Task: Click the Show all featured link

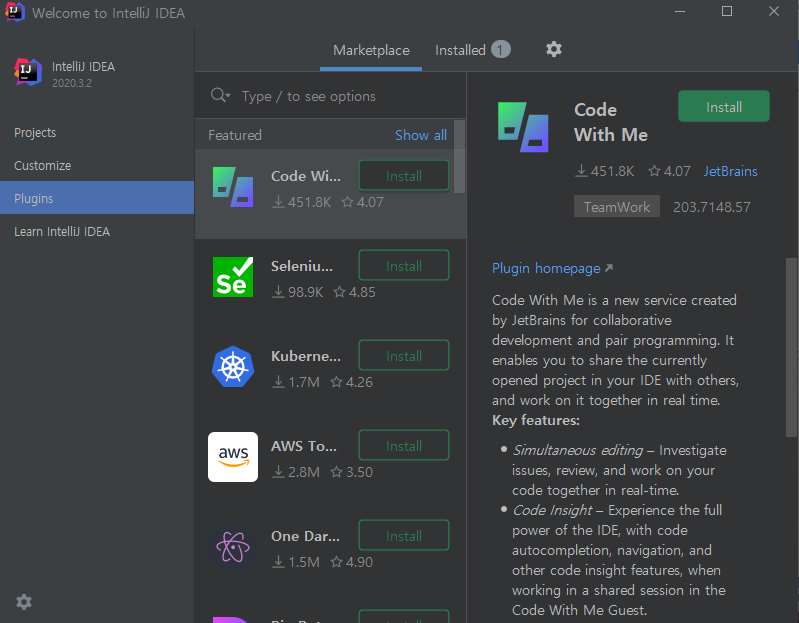Action: [x=421, y=135]
